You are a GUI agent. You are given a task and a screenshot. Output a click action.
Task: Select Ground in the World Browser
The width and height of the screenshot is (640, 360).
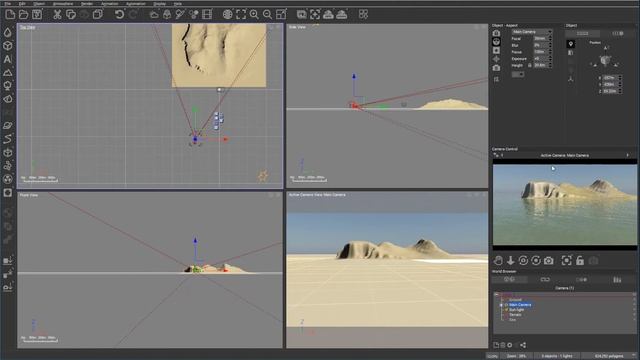515,300
